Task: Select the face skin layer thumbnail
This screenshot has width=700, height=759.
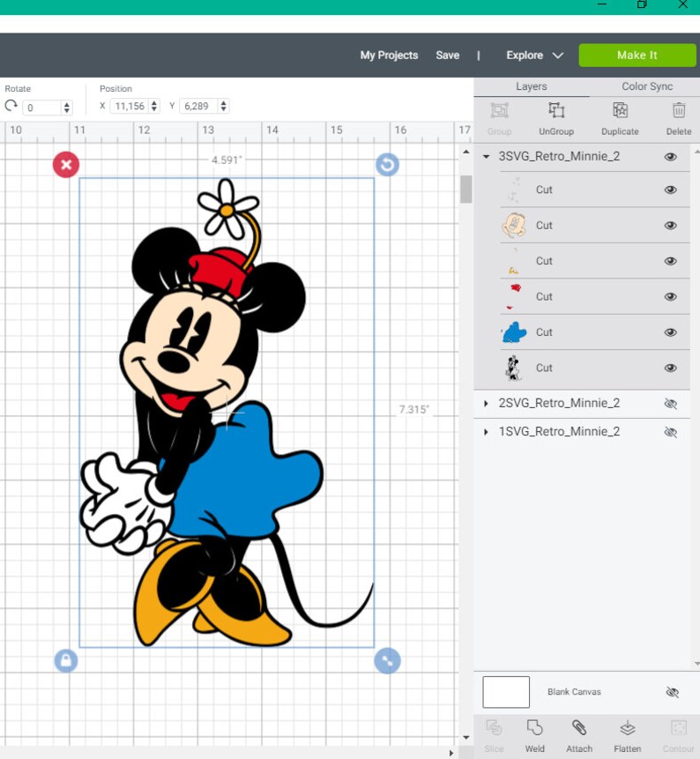Action: [514, 226]
